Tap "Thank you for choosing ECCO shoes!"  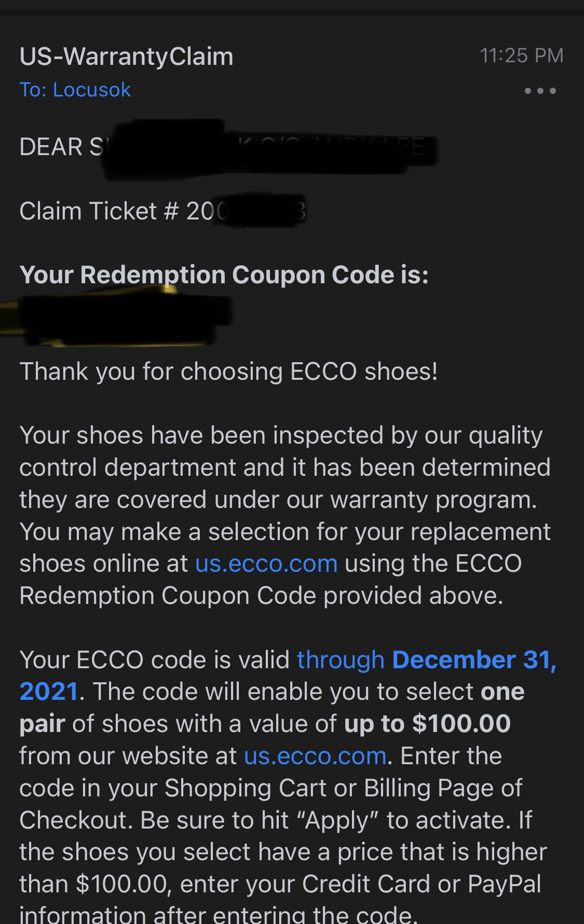coord(228,371)
